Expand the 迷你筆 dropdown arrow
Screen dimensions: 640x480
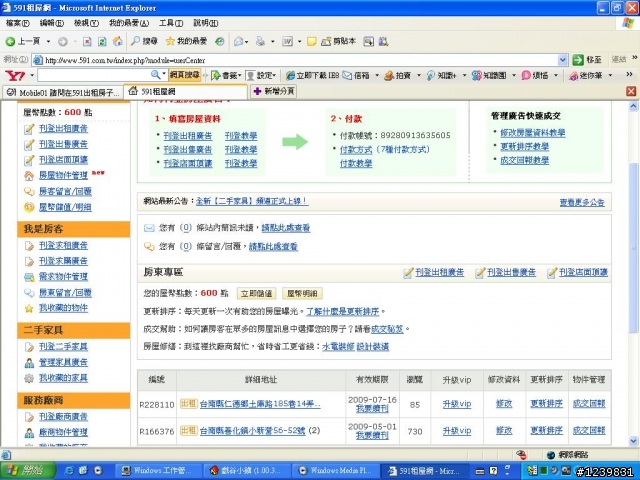coord(610,76)
